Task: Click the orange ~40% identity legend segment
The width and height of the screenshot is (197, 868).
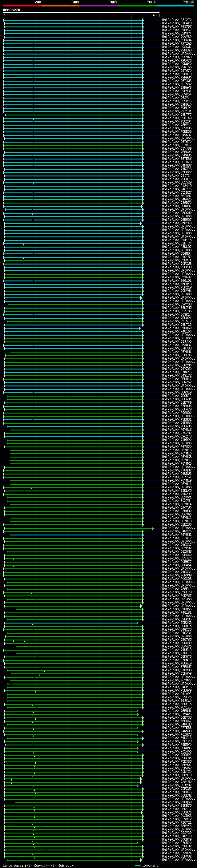Action: tap(60, 6)
